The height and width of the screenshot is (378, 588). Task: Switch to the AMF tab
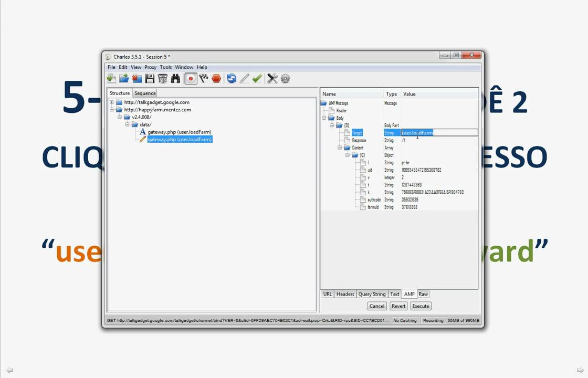(x=409, y=294)
